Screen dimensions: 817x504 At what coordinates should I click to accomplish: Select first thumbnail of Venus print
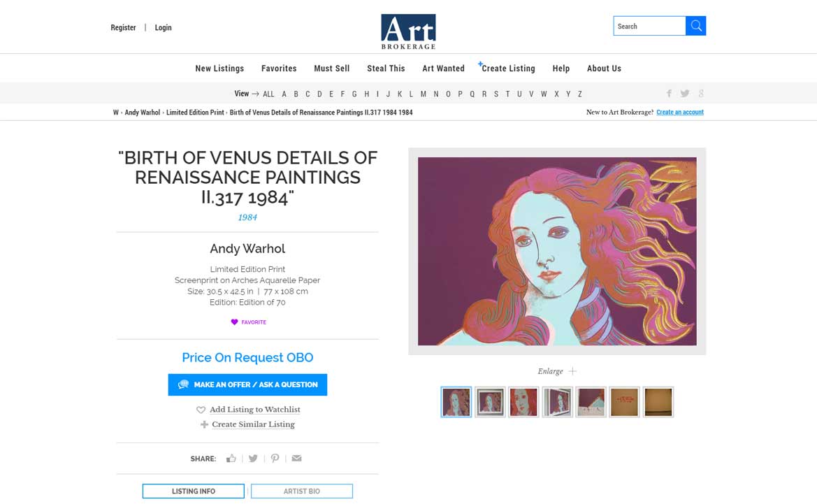456,402
